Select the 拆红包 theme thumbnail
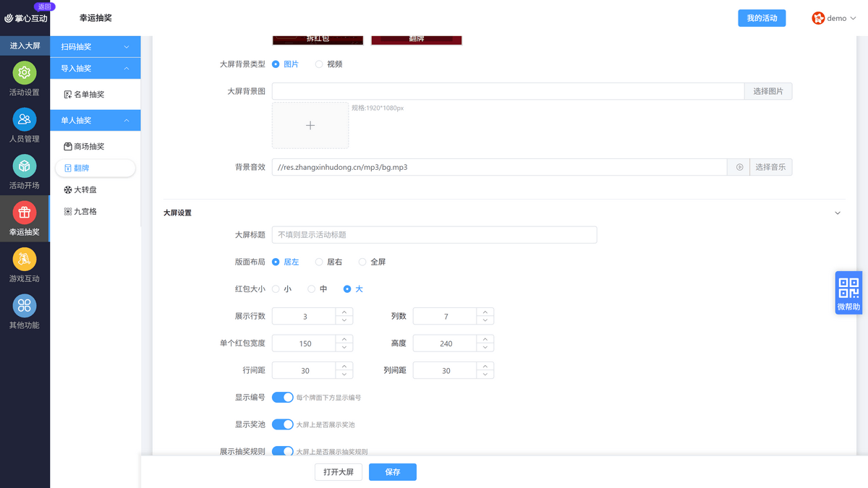This screenshot has width=868, height=488. [318, 40]
